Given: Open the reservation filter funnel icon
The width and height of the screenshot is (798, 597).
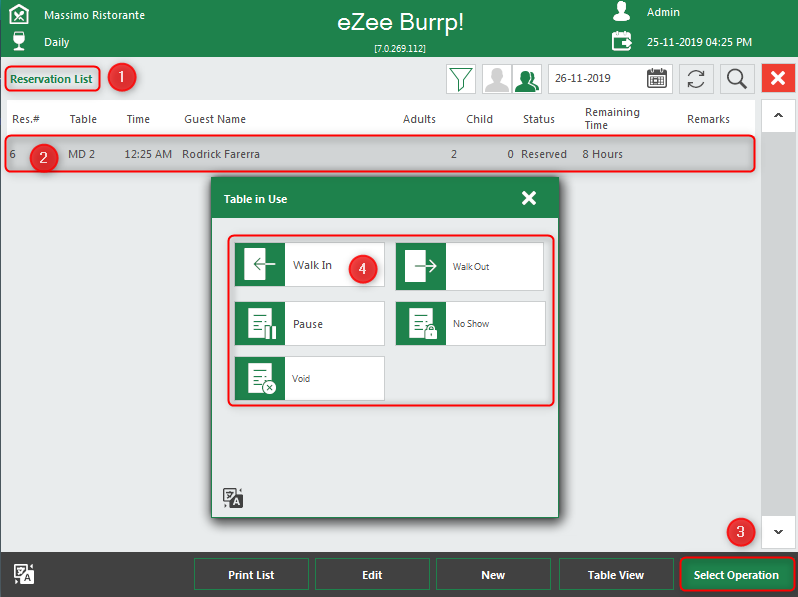Looking at the screenshot, I should coord(461,79).
